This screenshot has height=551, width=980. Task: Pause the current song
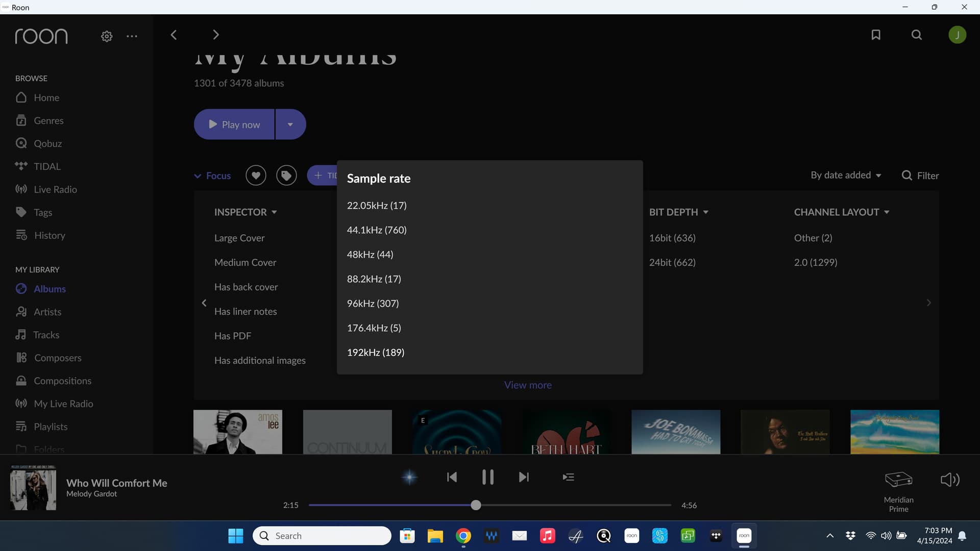point(487,477)
